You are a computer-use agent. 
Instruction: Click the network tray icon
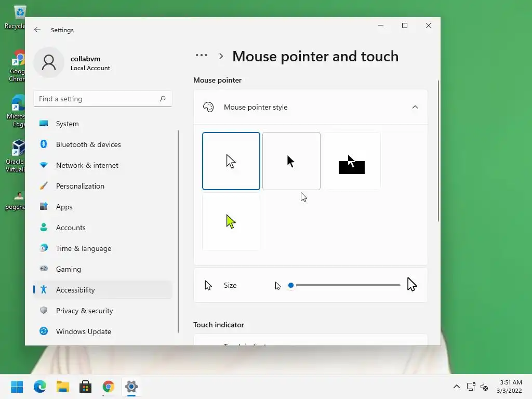pos(471,387)
